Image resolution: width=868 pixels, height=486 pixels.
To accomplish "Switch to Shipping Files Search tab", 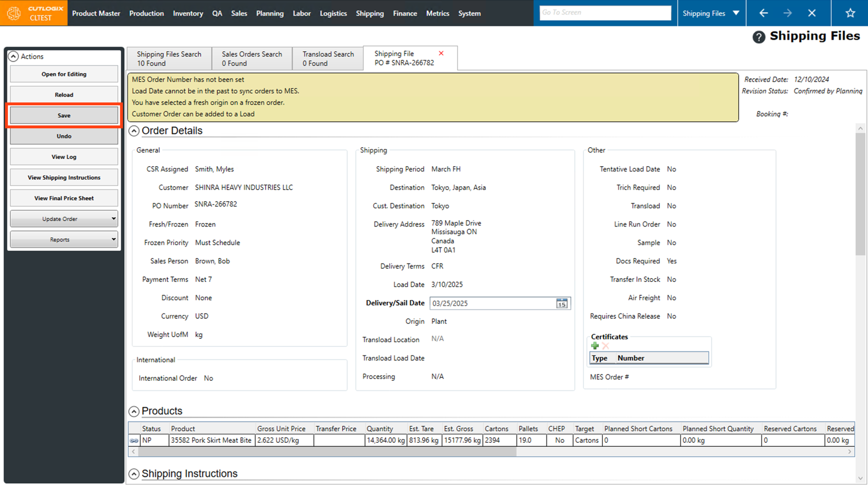I will coord(169,59).
